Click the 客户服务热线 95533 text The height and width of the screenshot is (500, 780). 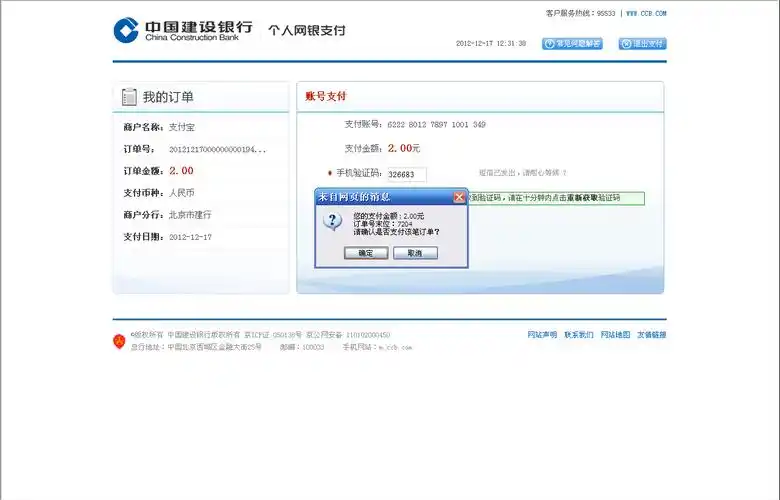tap(581, 13)
